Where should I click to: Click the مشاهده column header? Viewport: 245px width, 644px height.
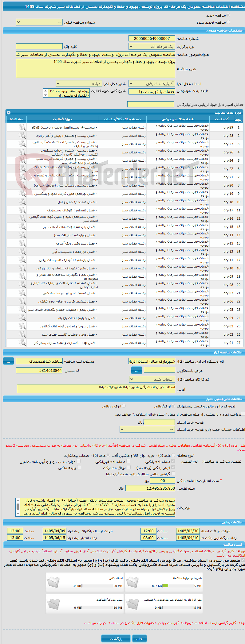[x=17, y=119]
